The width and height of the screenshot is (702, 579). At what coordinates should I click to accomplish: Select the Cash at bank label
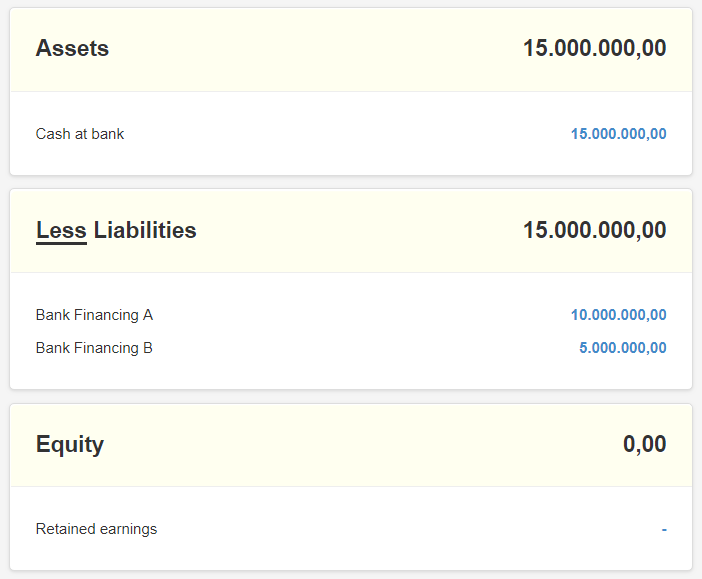coord(80,134)
